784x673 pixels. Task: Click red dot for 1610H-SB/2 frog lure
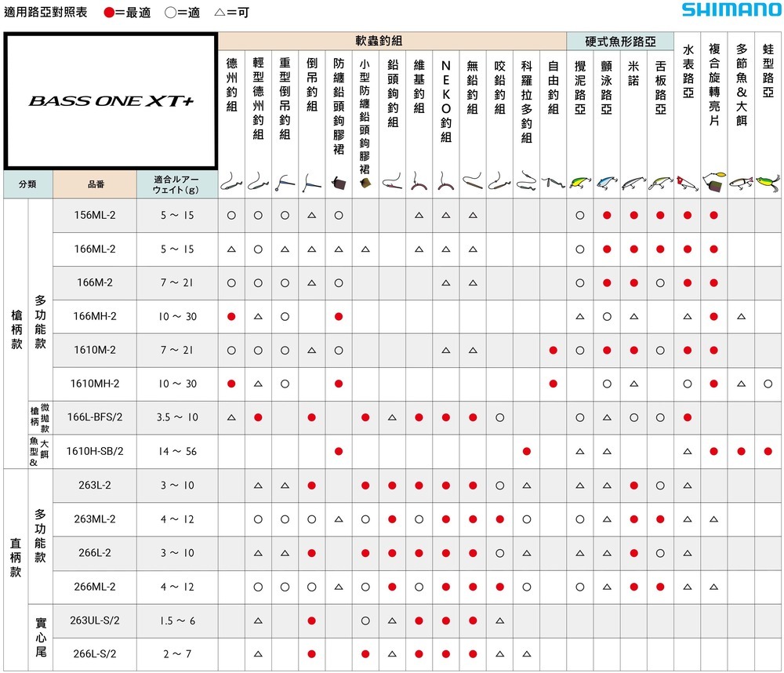(768, 451)
